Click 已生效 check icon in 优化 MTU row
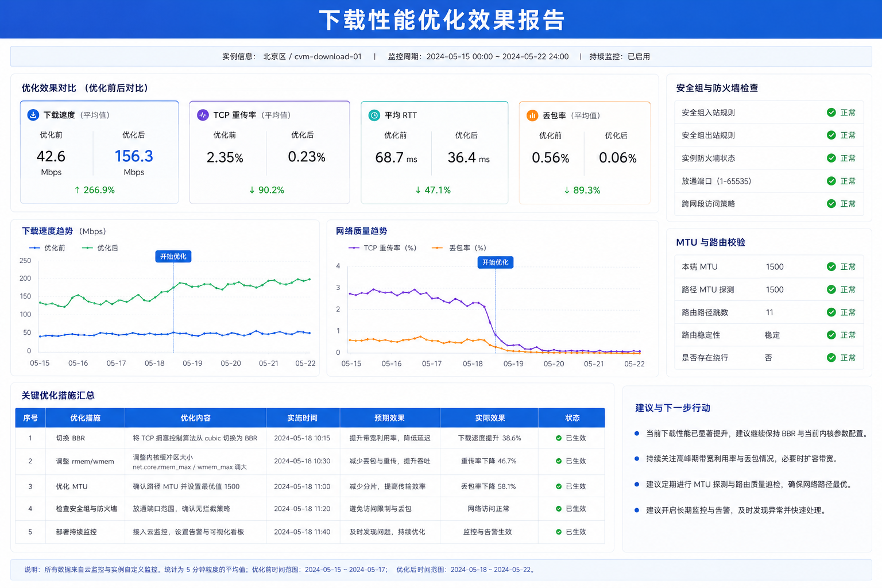 point(559,486)
